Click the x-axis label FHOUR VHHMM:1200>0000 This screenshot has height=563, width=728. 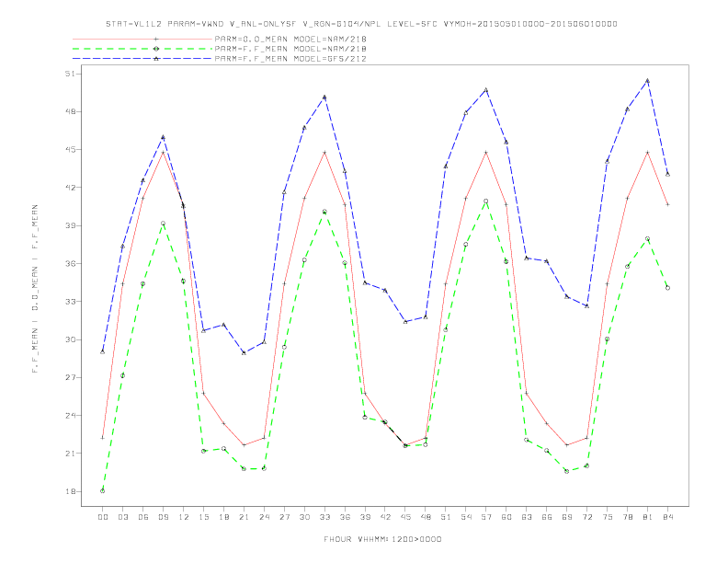[x=382, y=539]
